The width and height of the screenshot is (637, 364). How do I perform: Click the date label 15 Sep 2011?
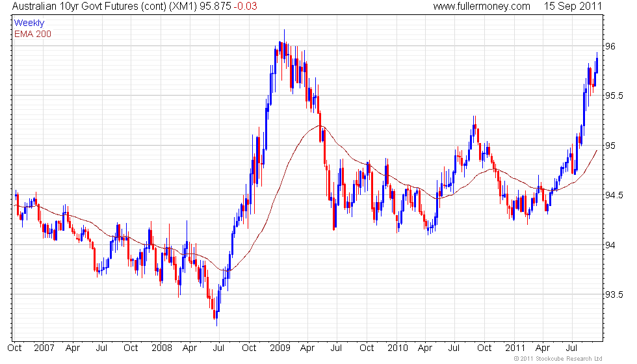(573, 6)
